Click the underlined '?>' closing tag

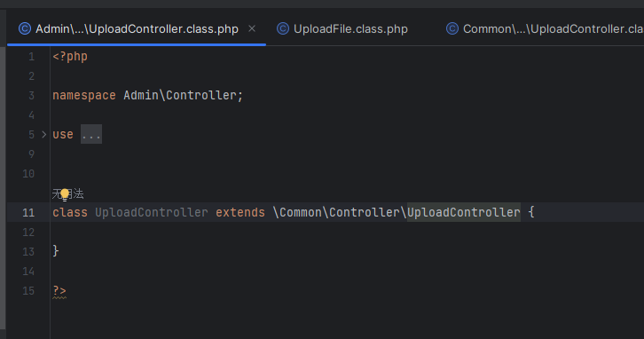tap(59, 291)
